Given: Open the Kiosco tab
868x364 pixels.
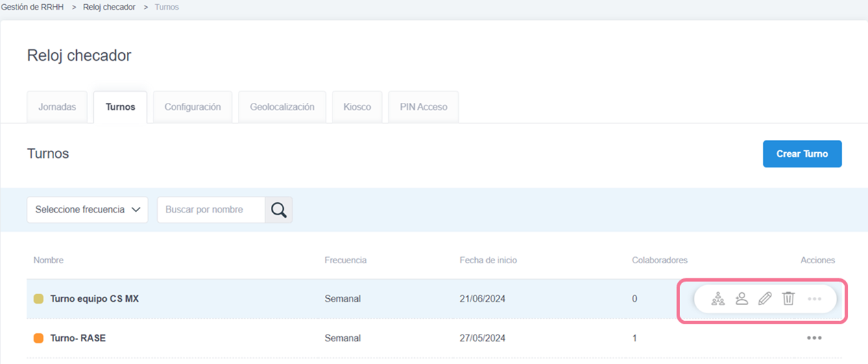Looking at the screenshot, I should point(357,107).
